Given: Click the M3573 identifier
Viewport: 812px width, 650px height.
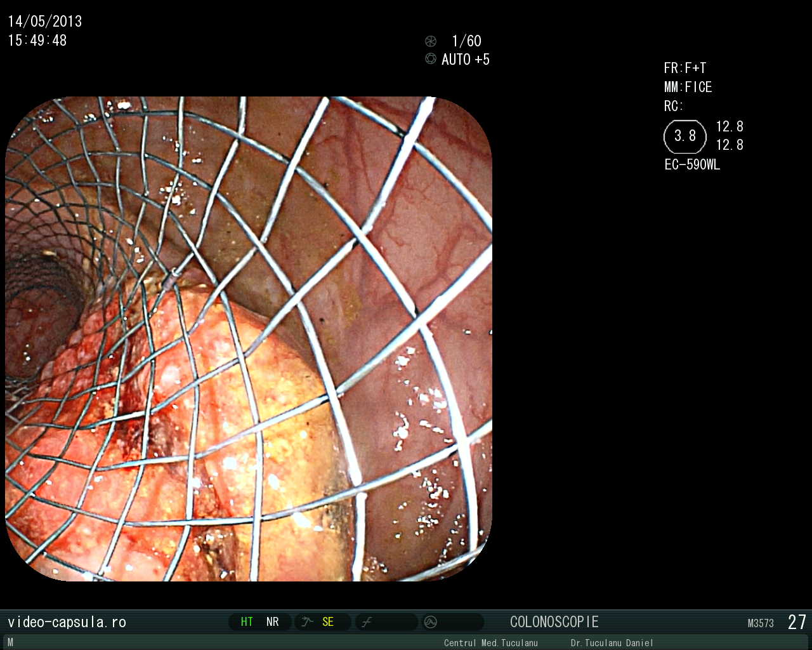Looking at the screenshot, I should coord(761,623).
